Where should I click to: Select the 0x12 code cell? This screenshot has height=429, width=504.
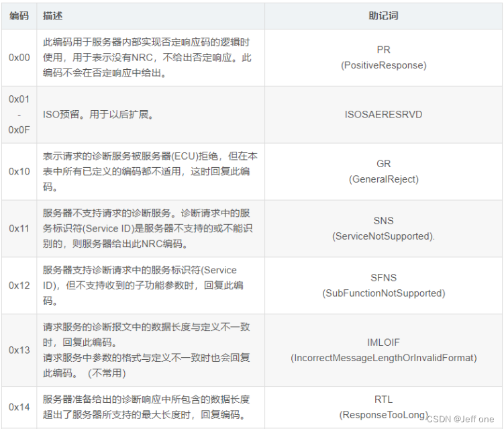point(19,285)
